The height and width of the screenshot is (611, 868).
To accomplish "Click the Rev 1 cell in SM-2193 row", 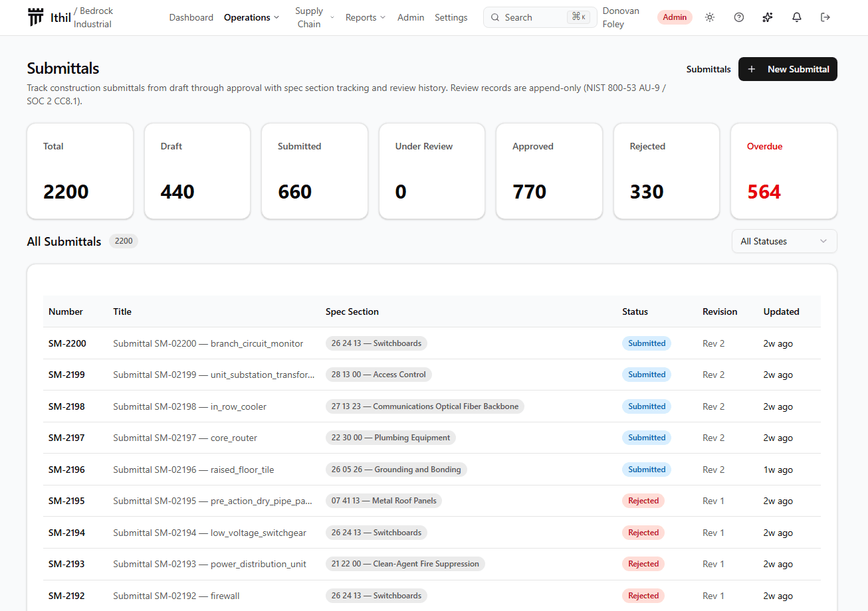I will pos(714,564).
